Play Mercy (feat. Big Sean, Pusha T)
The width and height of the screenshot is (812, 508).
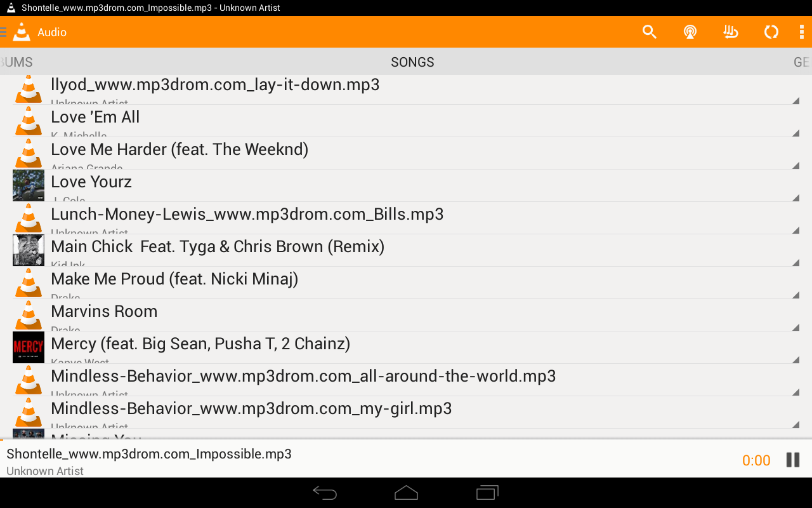pos(406,347)
